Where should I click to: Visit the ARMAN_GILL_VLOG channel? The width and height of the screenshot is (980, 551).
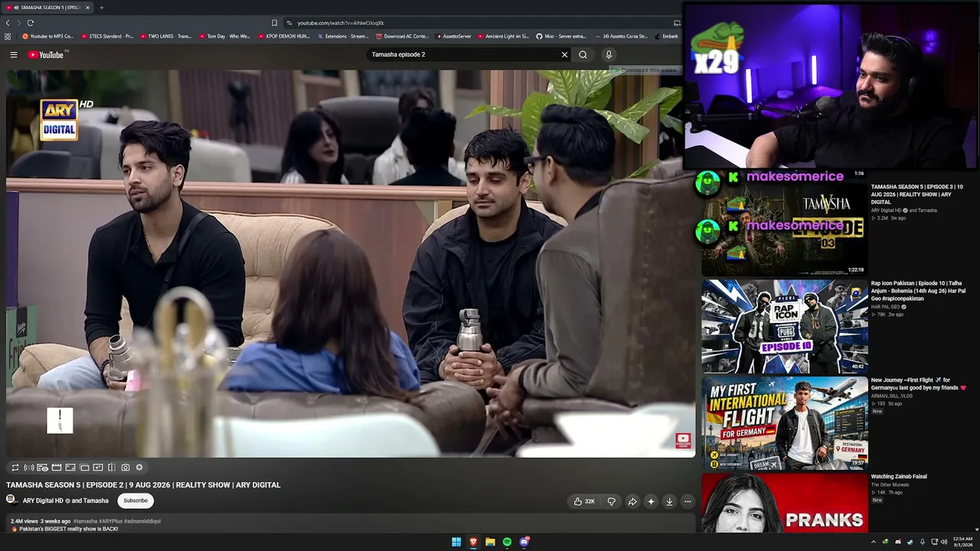coord(890,396)
